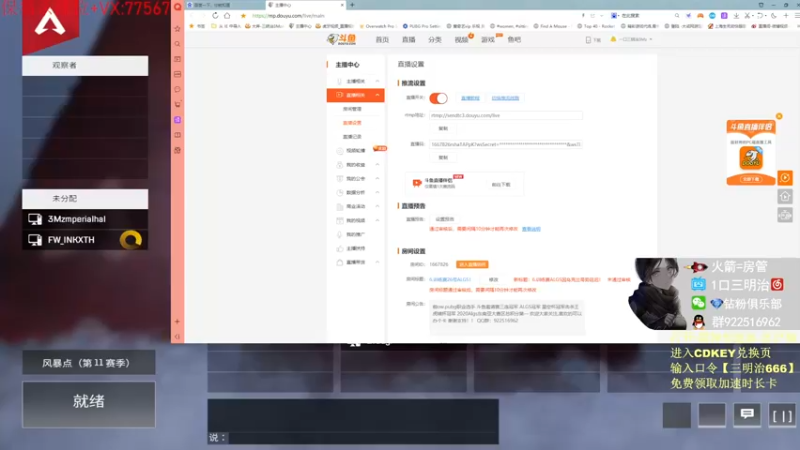Open sidebar item with thumbs-up icon

click(356, 248)
